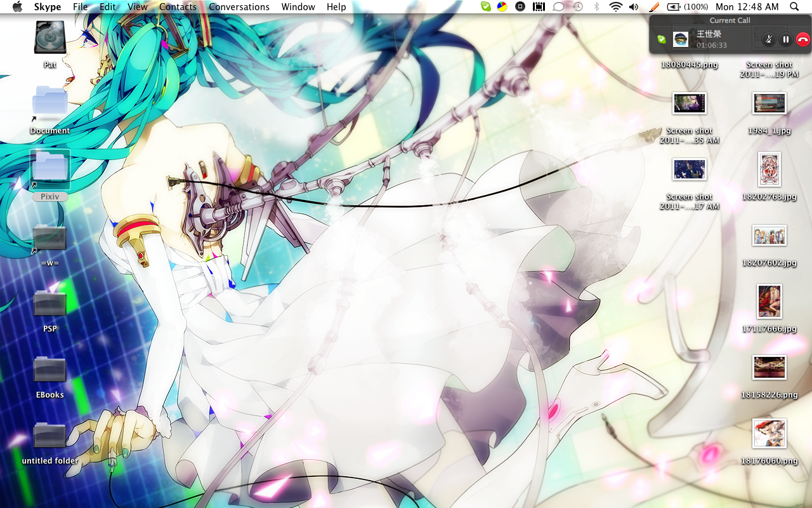This screenshot has width=812, height=508.
Task: Click the Pixiv folder name label
Action: tap(50, 197)
